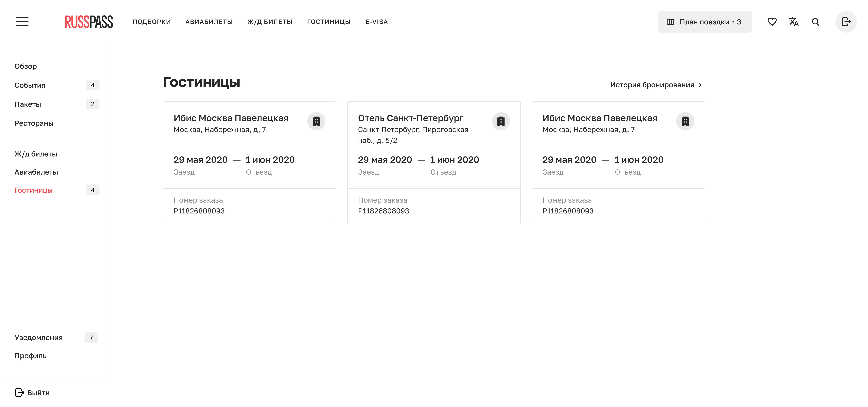
Task: Click building icon on first Ибис Москва card
Action: [x=316, y=121]
